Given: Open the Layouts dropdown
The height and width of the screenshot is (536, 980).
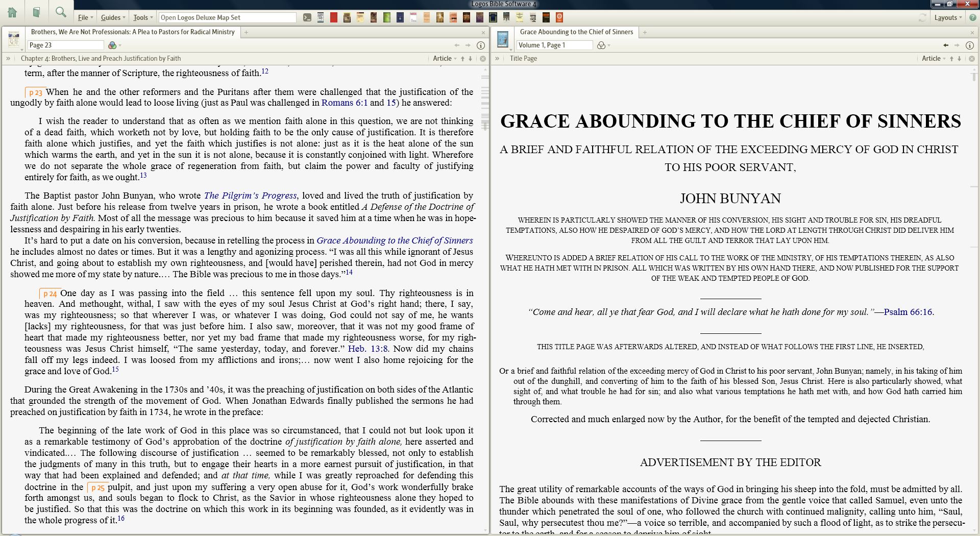Looking at the screenshot, I should click(948, 17).
